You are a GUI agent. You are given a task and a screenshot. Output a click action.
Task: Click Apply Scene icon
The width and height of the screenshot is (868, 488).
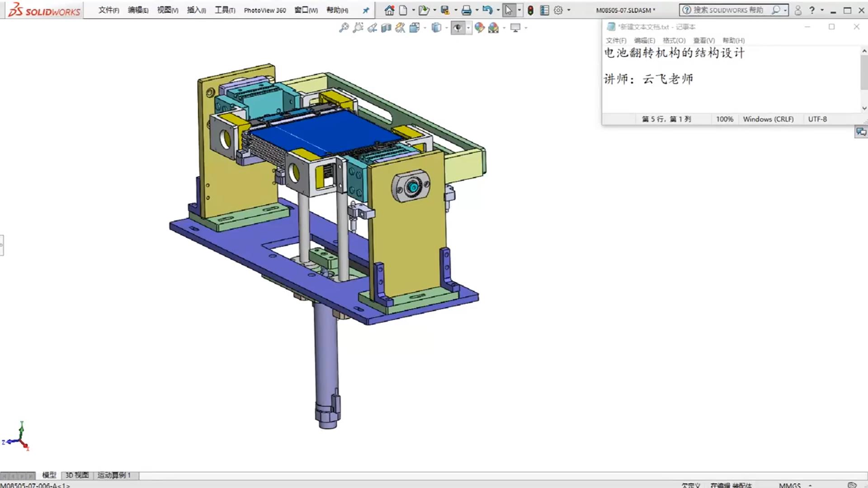(x=494, y=28)
